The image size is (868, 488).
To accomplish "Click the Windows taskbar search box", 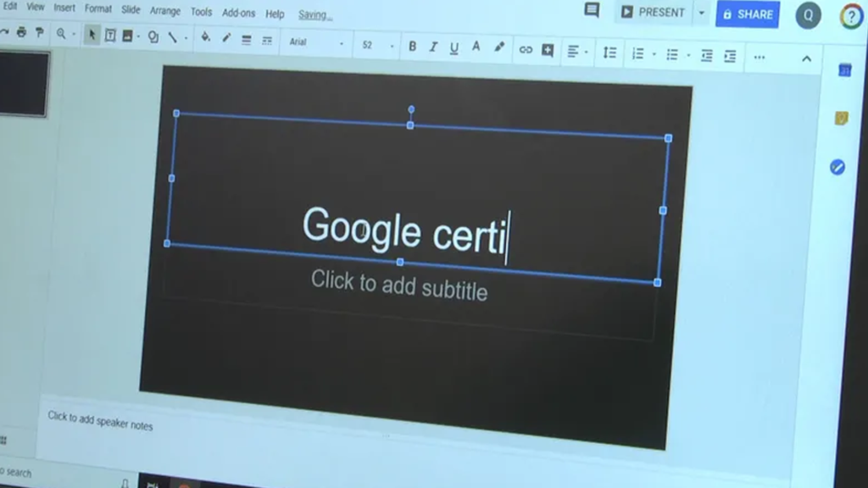I will tap(17, 473).
